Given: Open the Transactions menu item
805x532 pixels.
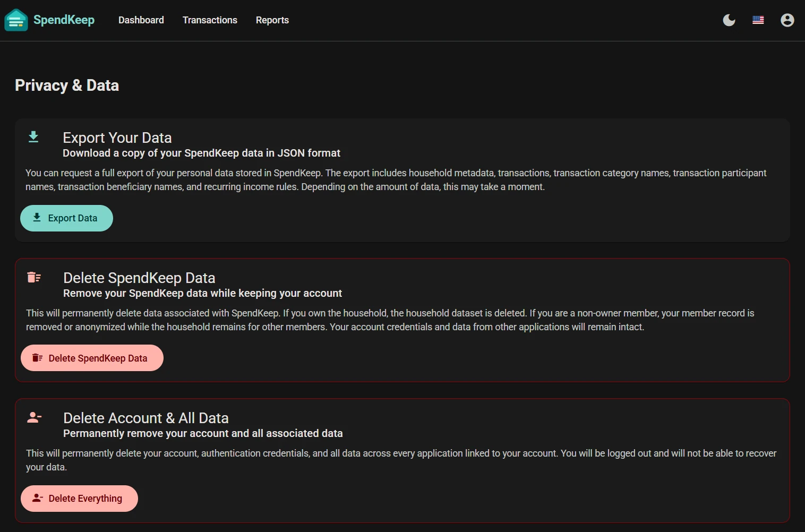Looking at the screenshot, I should pos(210,20).
